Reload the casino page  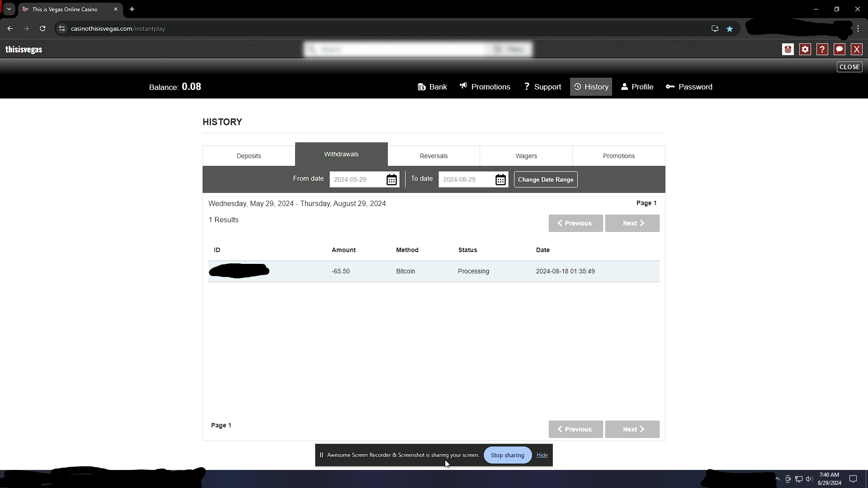point(42,28)
